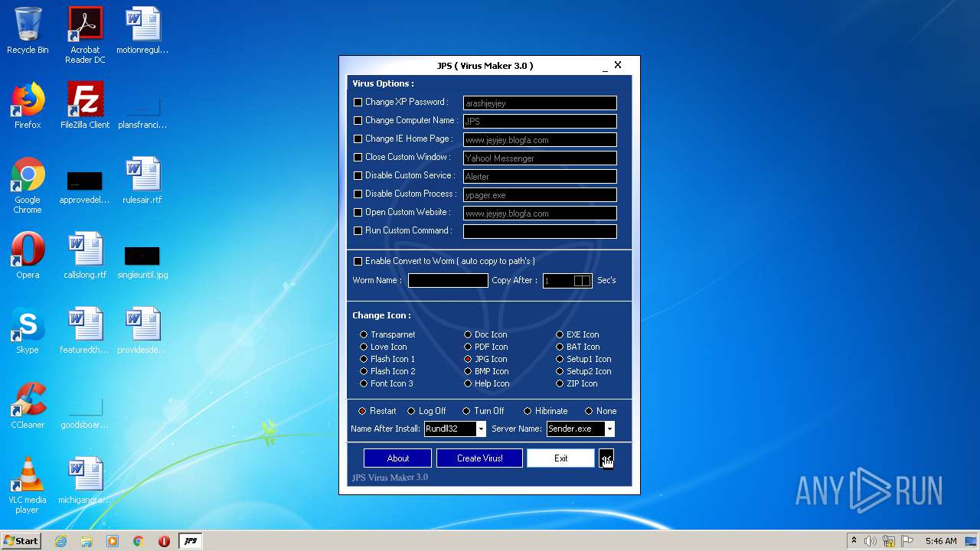Click the Create Virus! button

coord(480,458)
